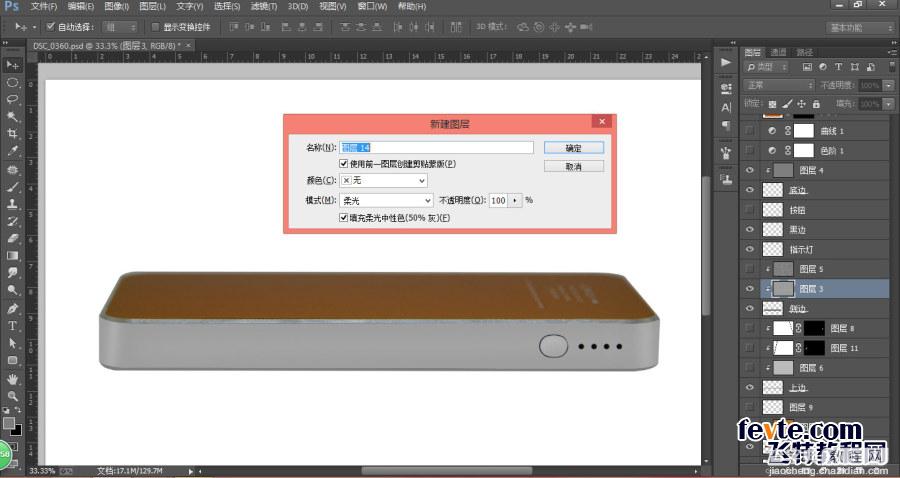Image resolution: width=900 pixels, height=478 pixels.
Task: Select the Pen tool
Action: pos(12,309)
